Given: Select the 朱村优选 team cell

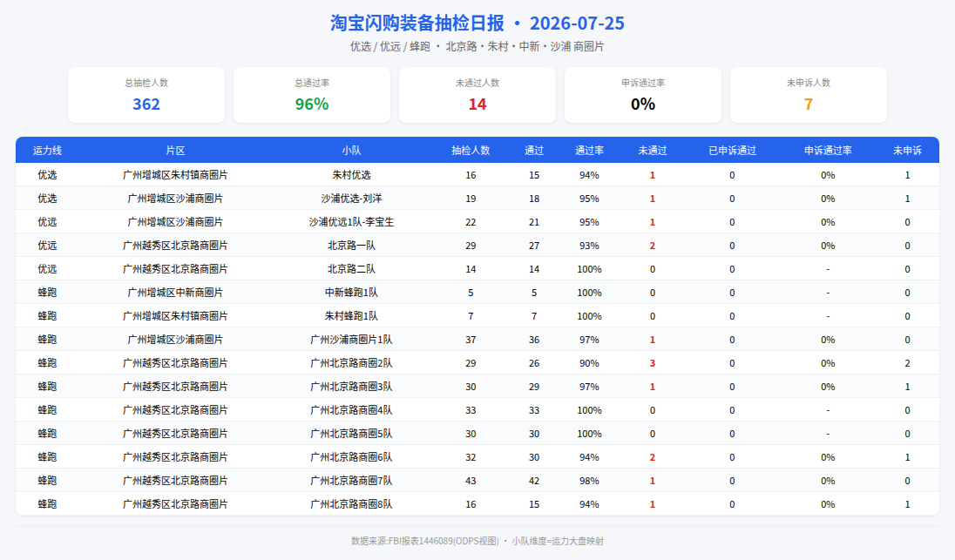Looking at the screenshot, I should click(351, 175).
